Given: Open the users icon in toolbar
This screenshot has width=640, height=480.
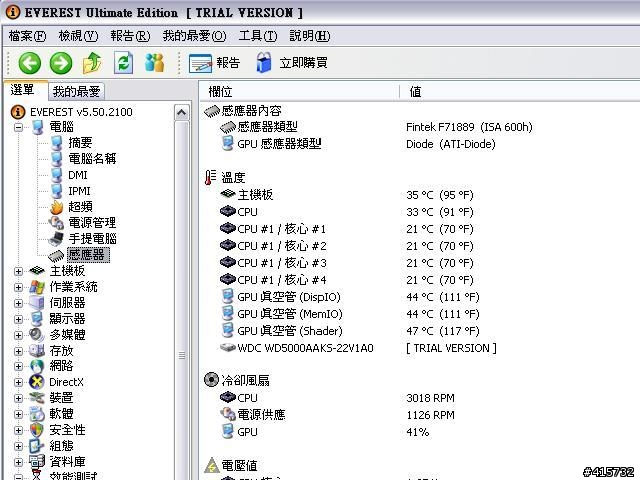Looking at the screenshot, I should click(155, 63).
